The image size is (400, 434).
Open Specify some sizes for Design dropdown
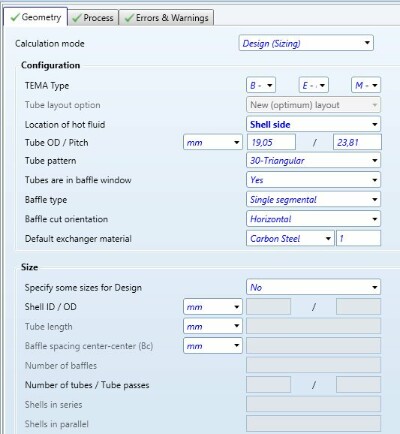[x=313, y=287]
